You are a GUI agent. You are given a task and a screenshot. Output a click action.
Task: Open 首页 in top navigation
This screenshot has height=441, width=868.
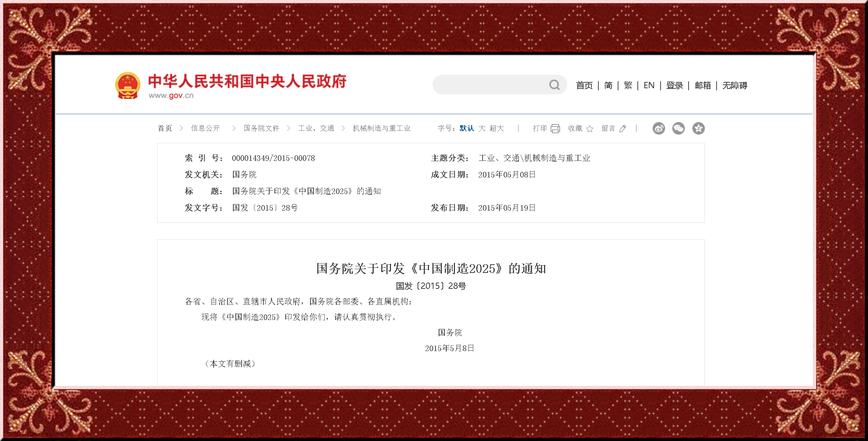[x=584, y=85]
